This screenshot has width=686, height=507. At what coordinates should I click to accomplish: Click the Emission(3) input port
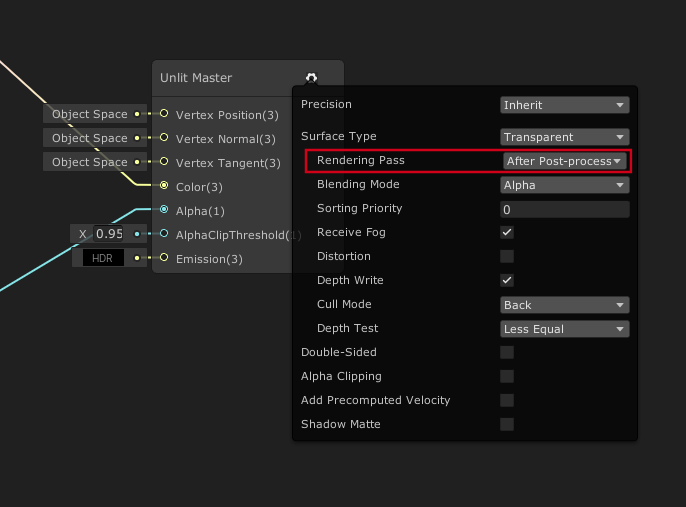click(164, 258)
